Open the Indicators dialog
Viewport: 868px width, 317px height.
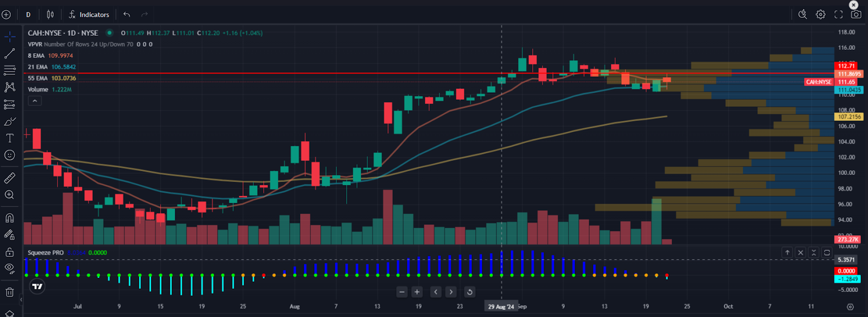89,15
